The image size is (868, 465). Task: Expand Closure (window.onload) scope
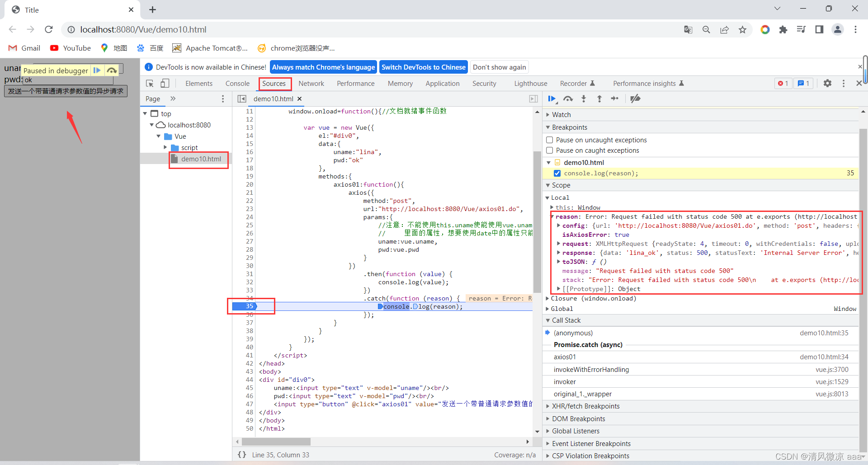(548, 298)
